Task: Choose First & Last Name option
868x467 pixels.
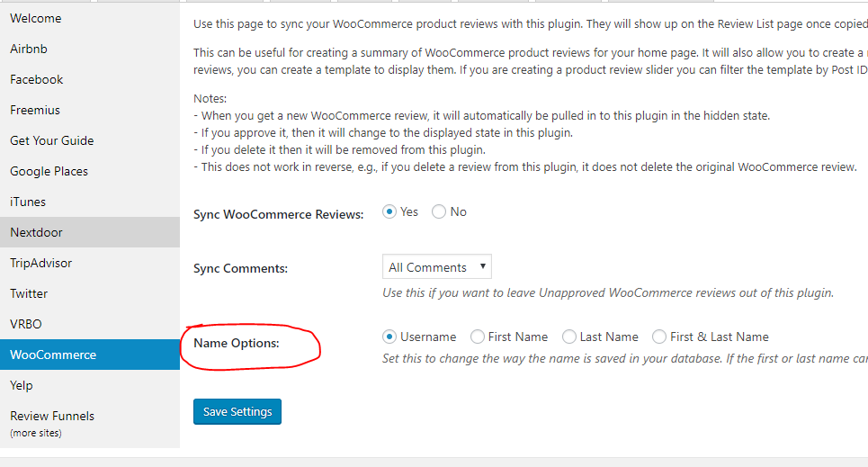Action: pos(659,337)
